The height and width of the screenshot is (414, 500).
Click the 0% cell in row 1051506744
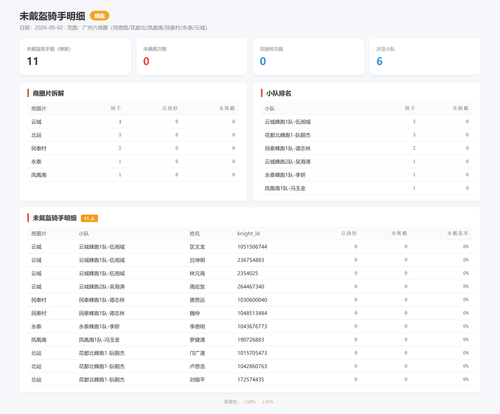(x=466, y=247)
